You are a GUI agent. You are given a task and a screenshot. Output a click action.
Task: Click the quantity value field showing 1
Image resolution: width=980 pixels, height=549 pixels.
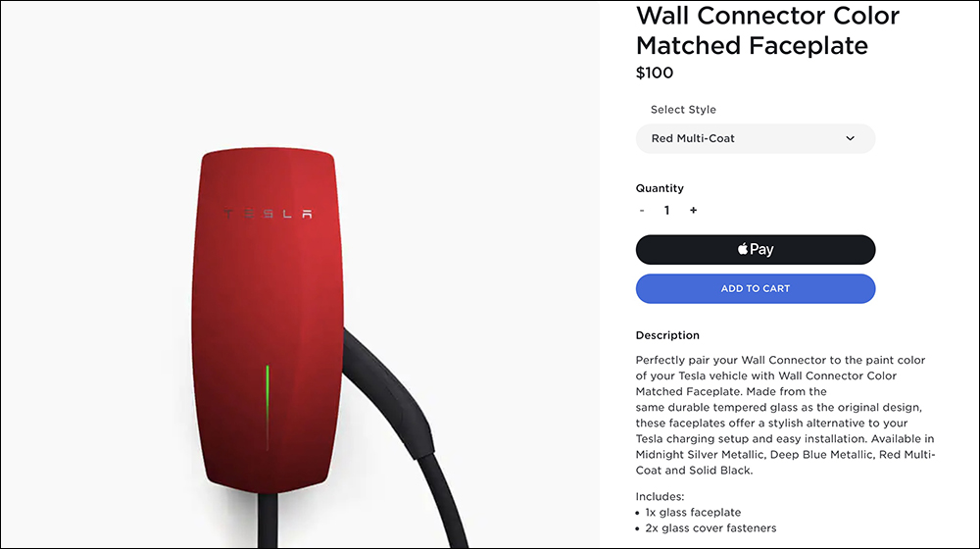666,211
